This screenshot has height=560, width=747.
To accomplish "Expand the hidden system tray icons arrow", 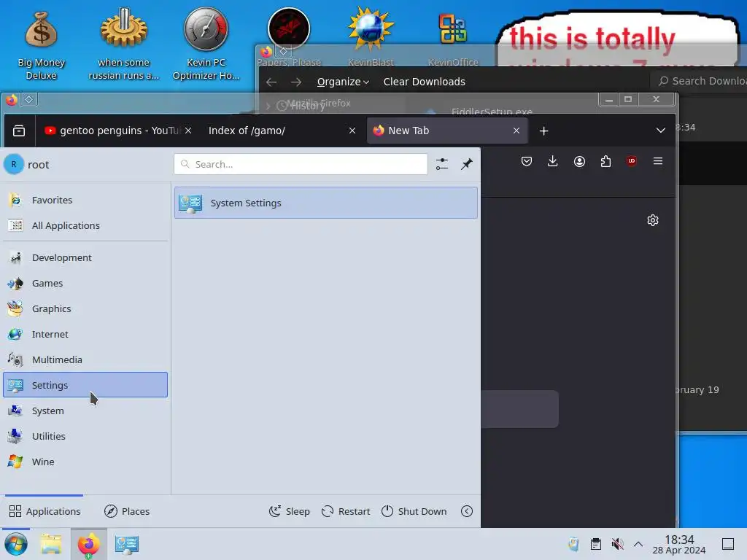I will coord(638,544).
